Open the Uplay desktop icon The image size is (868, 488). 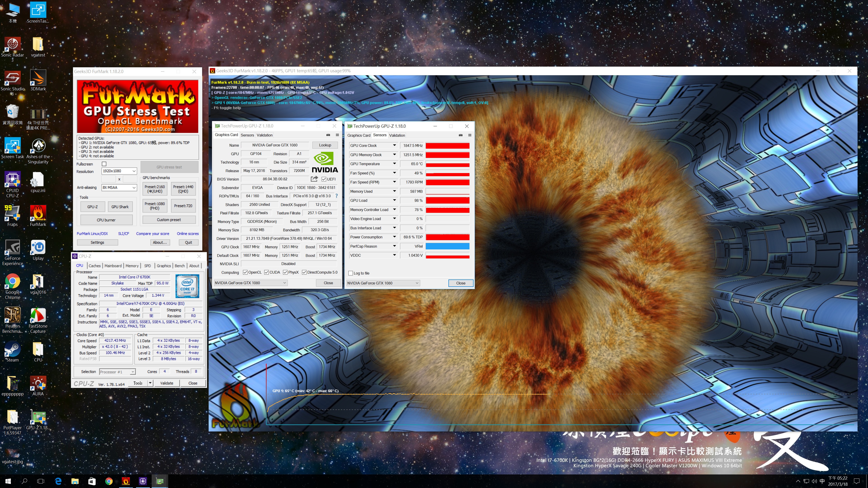38,250
